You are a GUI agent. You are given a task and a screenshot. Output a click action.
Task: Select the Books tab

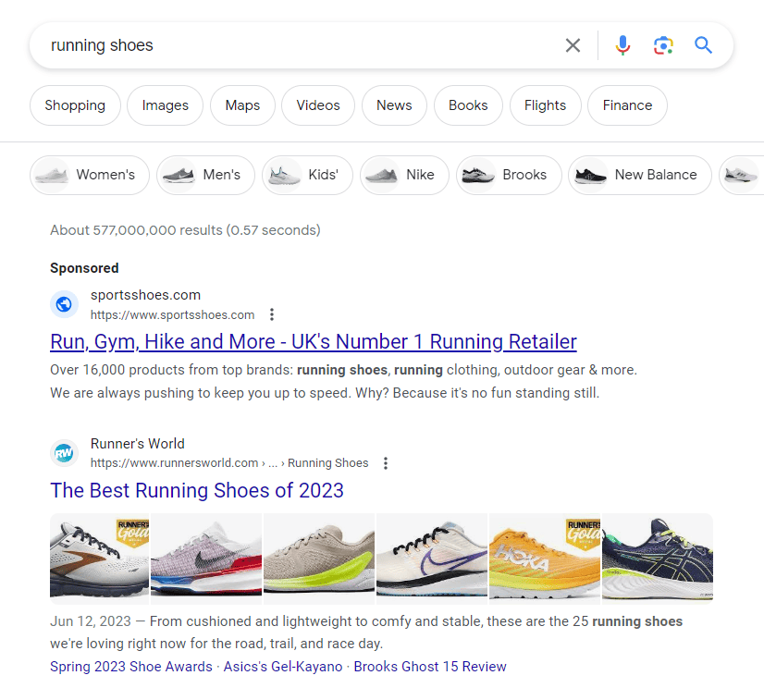tap(468, 105)
